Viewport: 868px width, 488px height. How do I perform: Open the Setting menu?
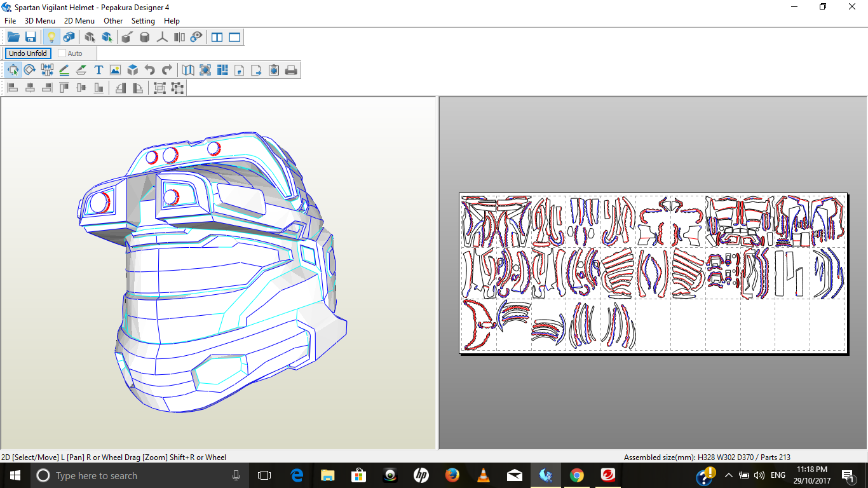(x=143, y=21)
